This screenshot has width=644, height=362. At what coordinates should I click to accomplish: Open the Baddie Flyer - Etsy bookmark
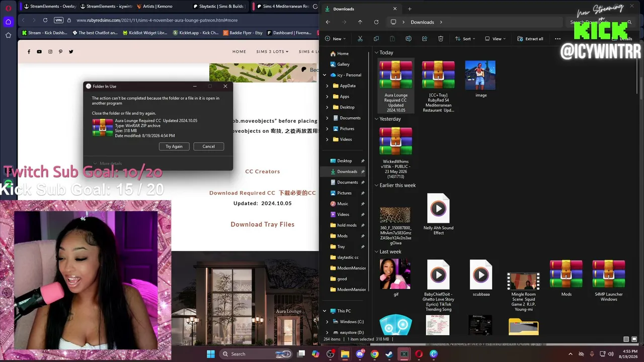click(x=243, y=33)
